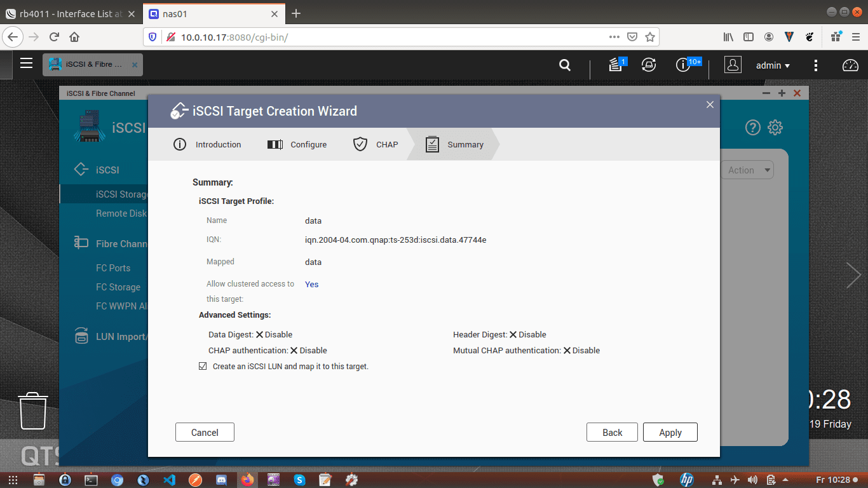The width and height of the screenshot is (868, 488).
Task: Close the wizard with the X
Action: point(710,105)
